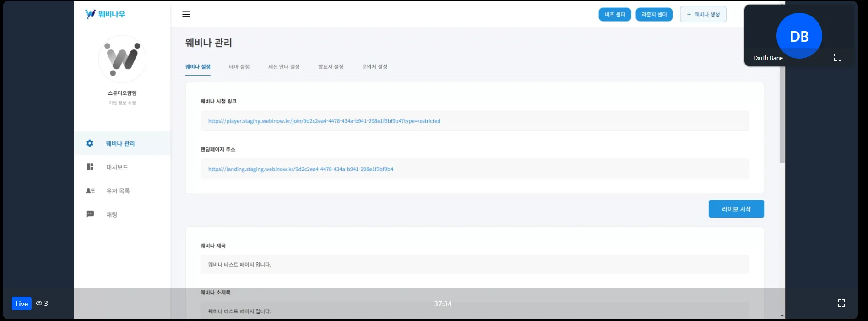Click the page vertical scrollbar thumb
The image size is (868, 321).
point(782,114)
